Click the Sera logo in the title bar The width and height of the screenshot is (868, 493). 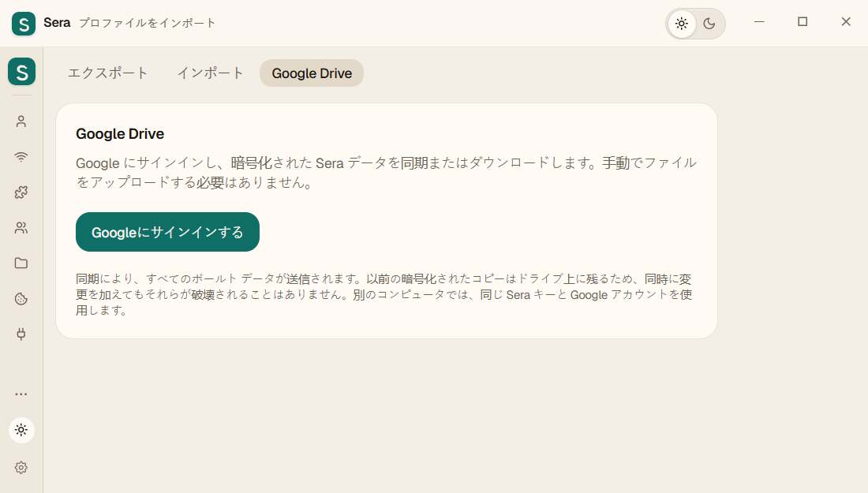[23, 23]
